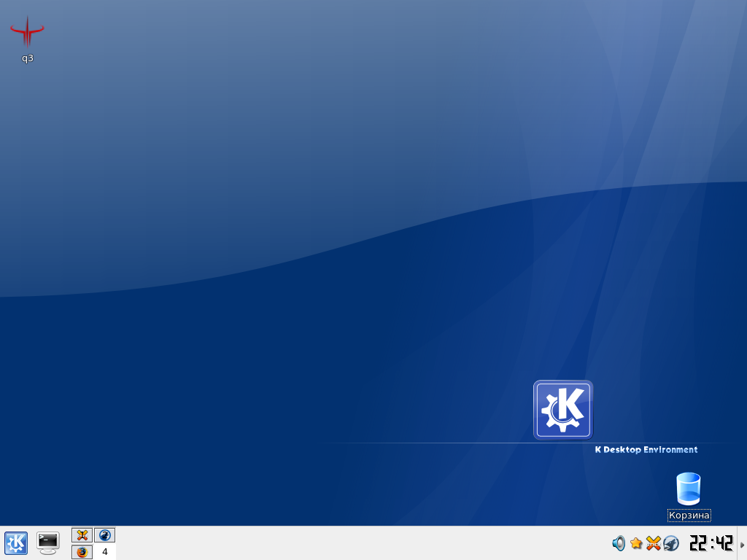Screen dimensions: 747x560
Task: Click the orange star tray icon
Action: (x=636, y=543)
